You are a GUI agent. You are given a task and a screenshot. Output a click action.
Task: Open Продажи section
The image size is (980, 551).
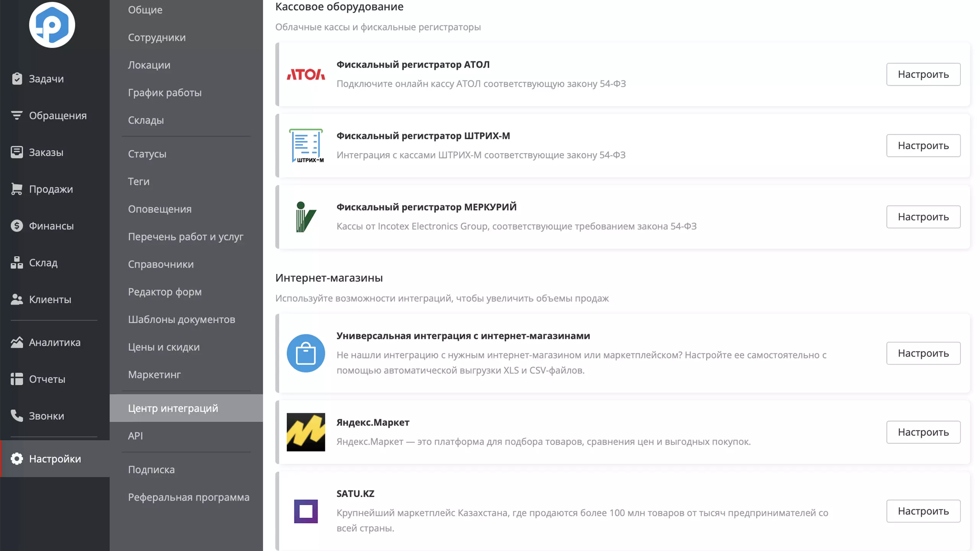tap(55, 189)
